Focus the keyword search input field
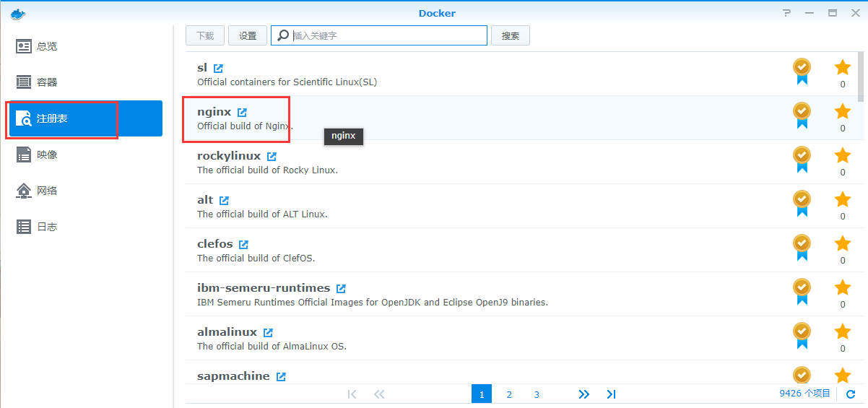 coord(379,35)
